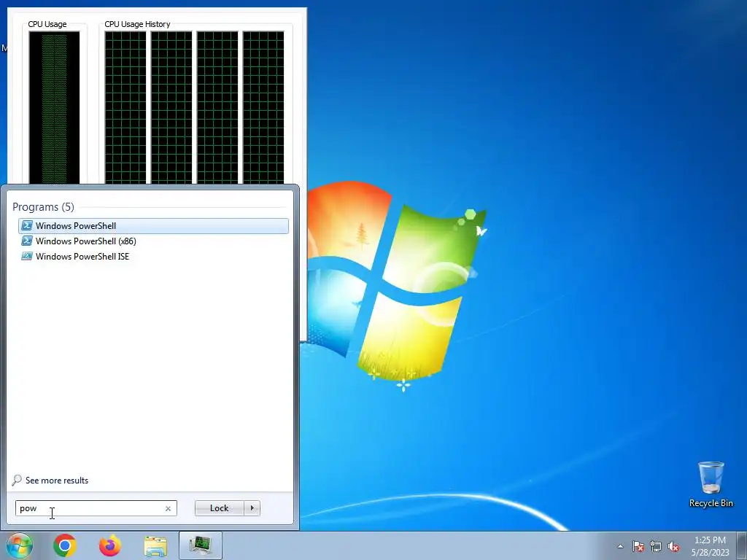The width and height of the screenshot is (747, 560).
Task: Click the Windows PowerShell result icon
Action: click(27, 226)
